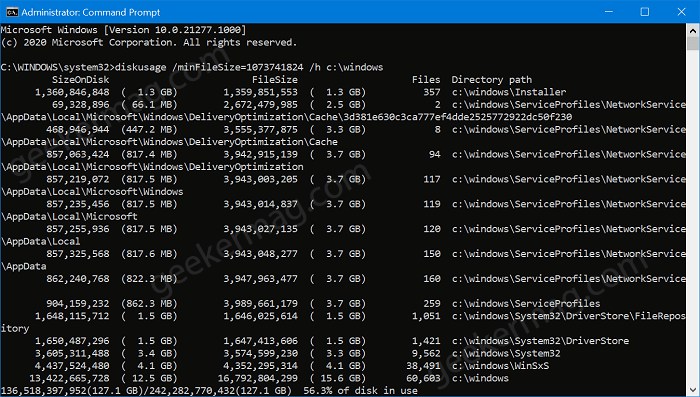
Task: Click the 'FileSize' column header
Action: click(x=275, y=80)
